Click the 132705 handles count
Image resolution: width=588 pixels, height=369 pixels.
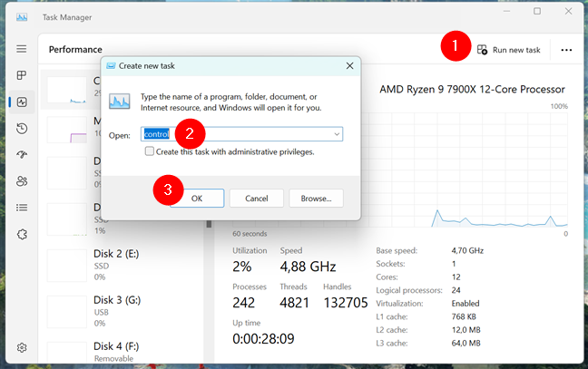point(346,303)
